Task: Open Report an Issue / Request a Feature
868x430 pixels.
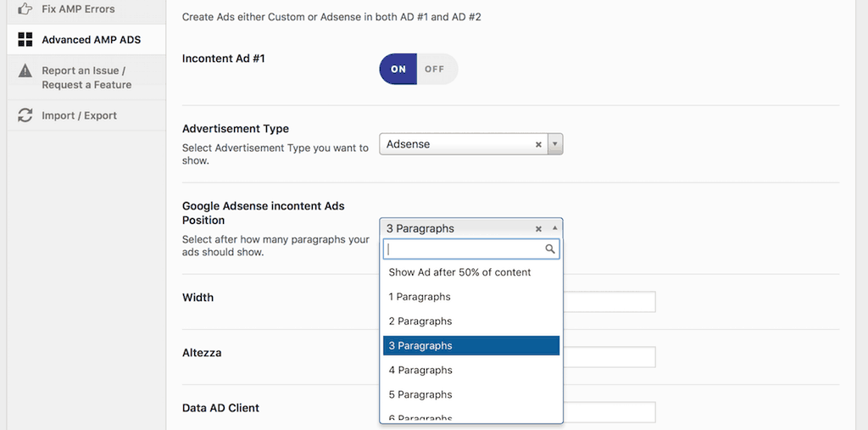Action: pos(86,78)
